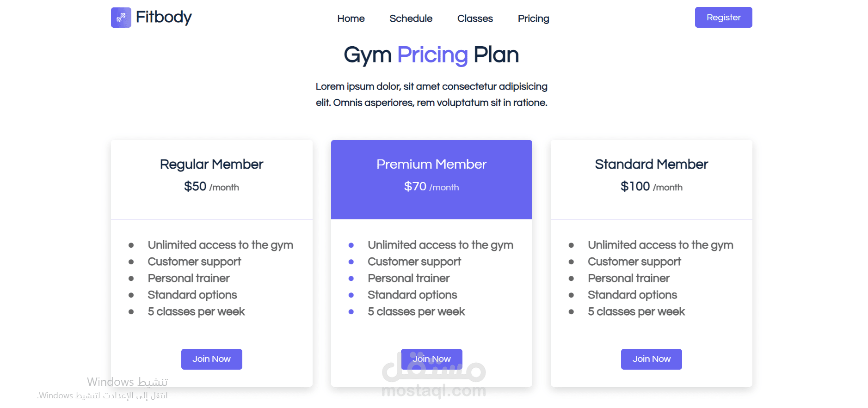Click the 5 classes per week Regular item

pyautogui.click(x=196, y=311)
